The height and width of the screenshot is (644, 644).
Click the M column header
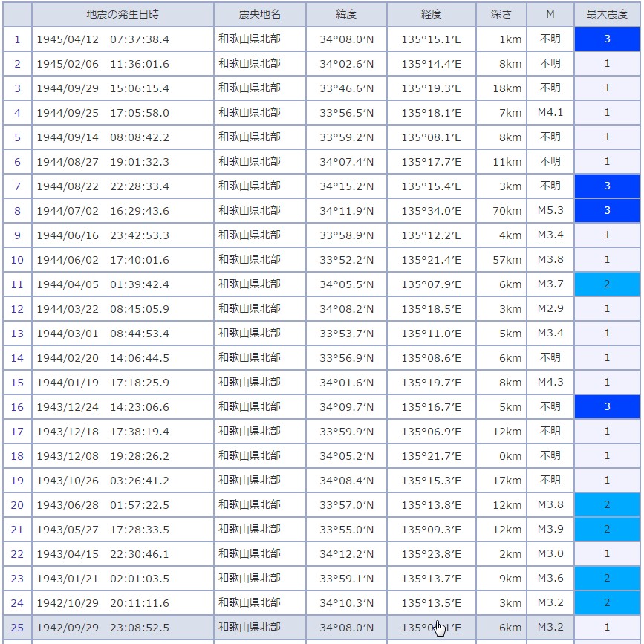(550, 14)
